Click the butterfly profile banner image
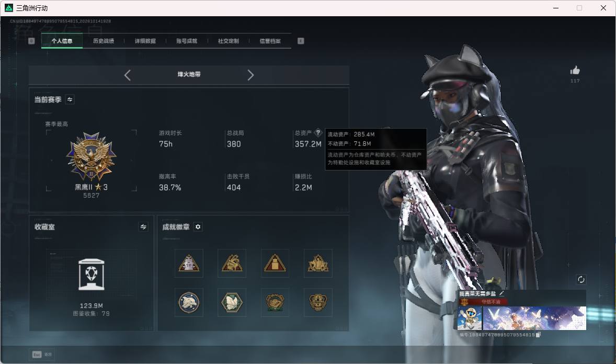The image size is (616, 364). [x=534, y=318]
